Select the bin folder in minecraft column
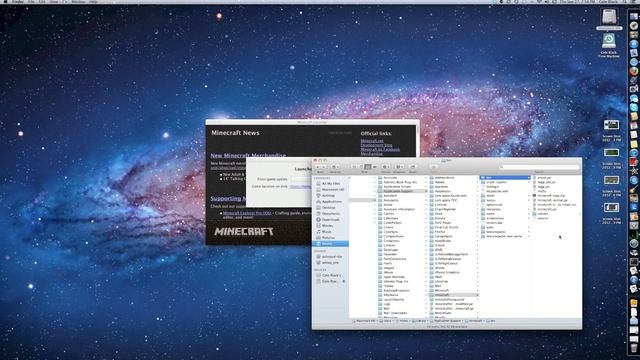Screen dimensions: 640x360 click(505, 178)
